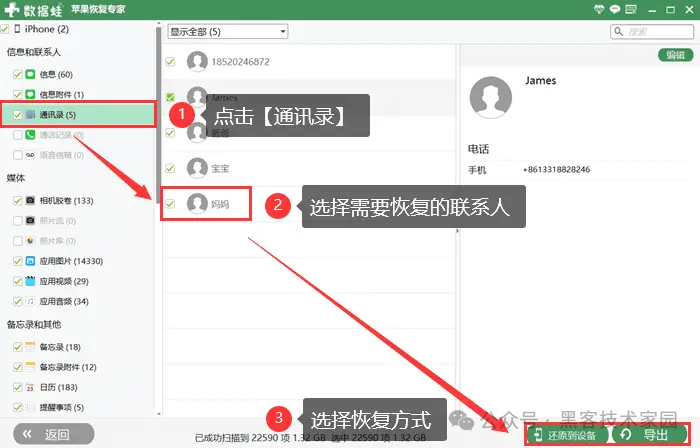Viewport: 700px width, 448px height.
Task: Select 应用音频 (34) in the sidebar
Action: point(64,302)
